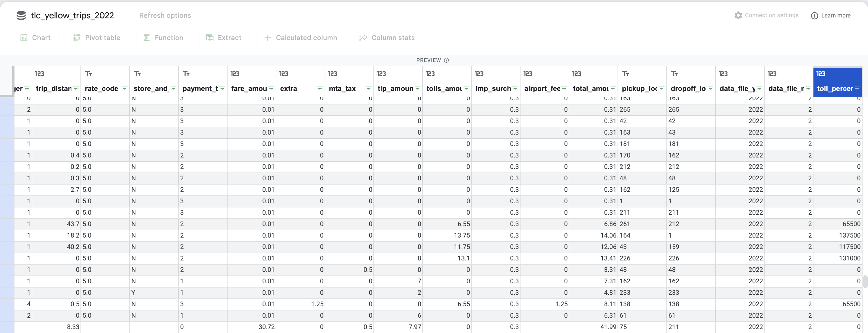Screen dimensions: 868x333
Task: Click the Column stats trend icon
Action: click(363, 38)
